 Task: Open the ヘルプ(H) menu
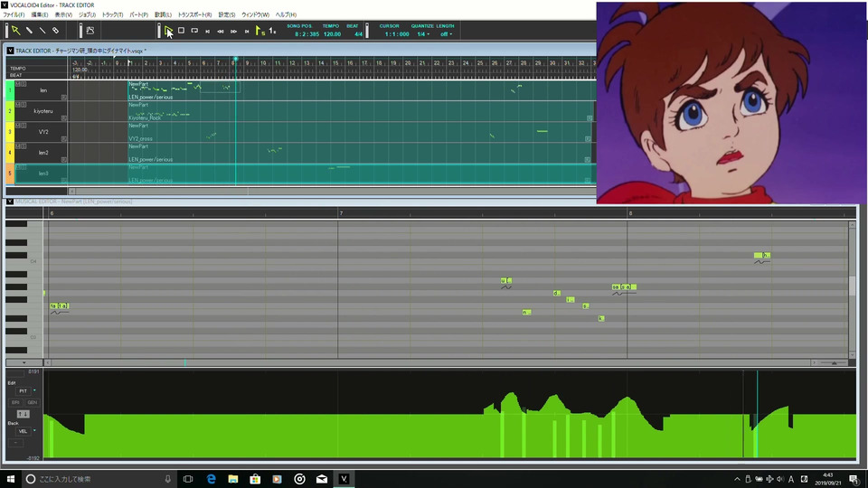pos(287,15)
